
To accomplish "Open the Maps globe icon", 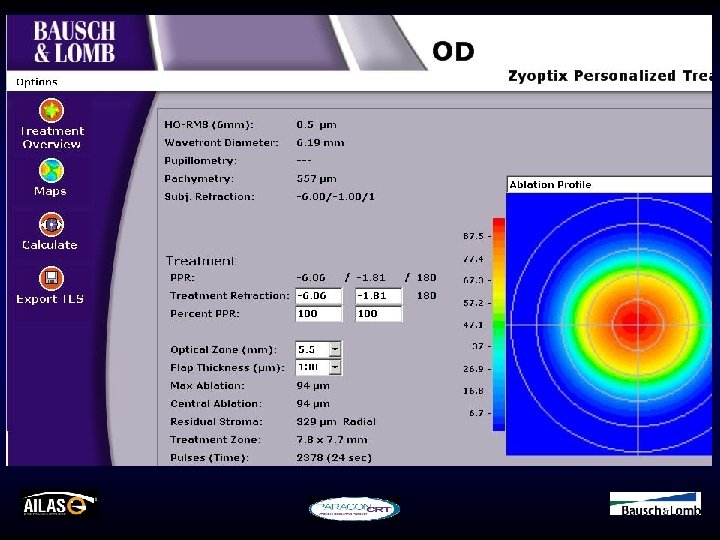I will point(51,170).
